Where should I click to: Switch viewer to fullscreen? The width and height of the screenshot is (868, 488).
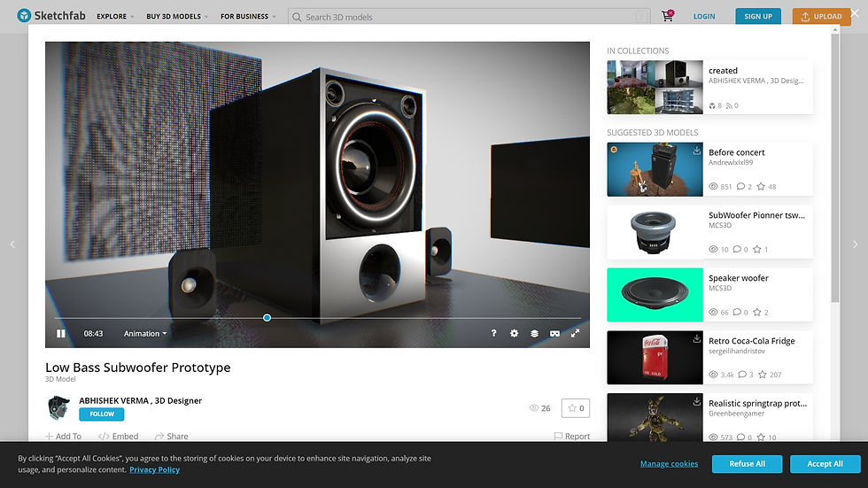pos(575,333)
